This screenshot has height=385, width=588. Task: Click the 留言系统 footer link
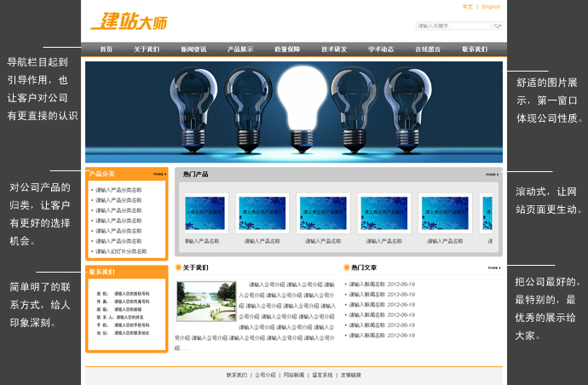point(322,375)
